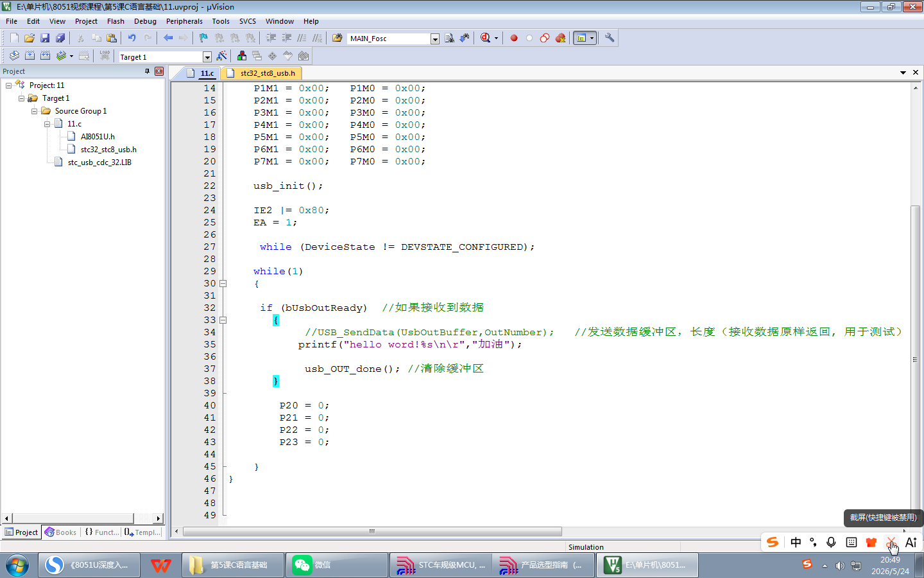
Task: Create a new file via toolbar icon
Action: (x=14, y=39)
